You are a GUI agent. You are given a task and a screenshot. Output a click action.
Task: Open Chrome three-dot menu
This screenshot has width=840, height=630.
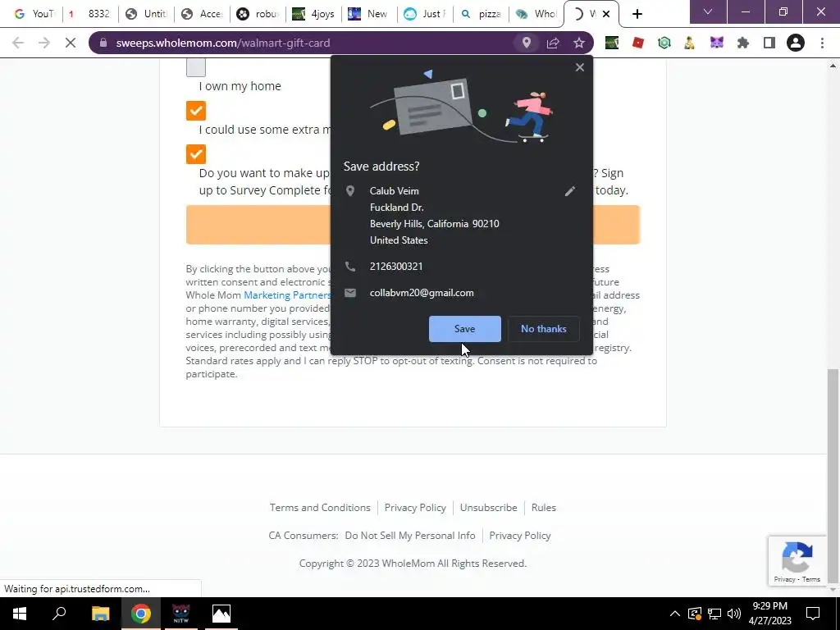(x=822, y=43)
